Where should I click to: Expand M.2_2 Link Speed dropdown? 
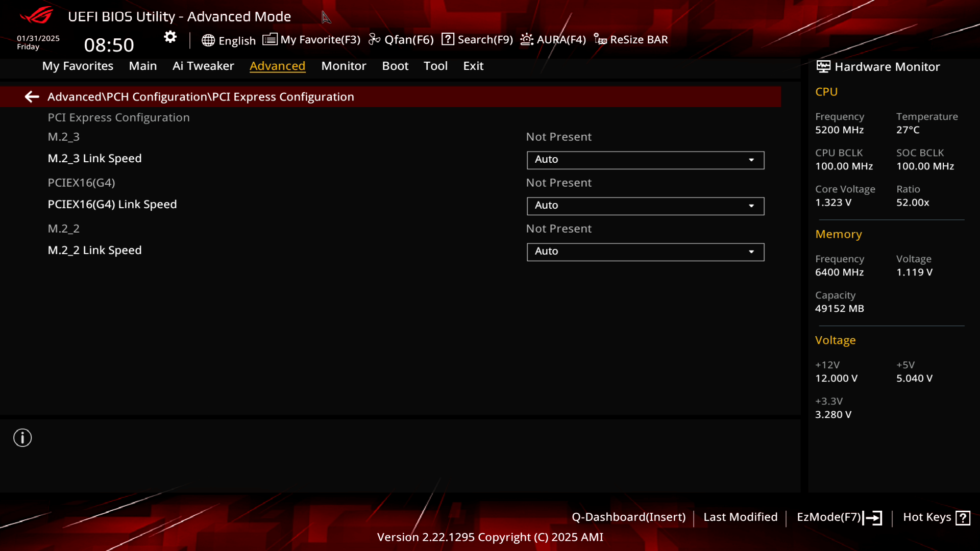[x=751, y=251]
